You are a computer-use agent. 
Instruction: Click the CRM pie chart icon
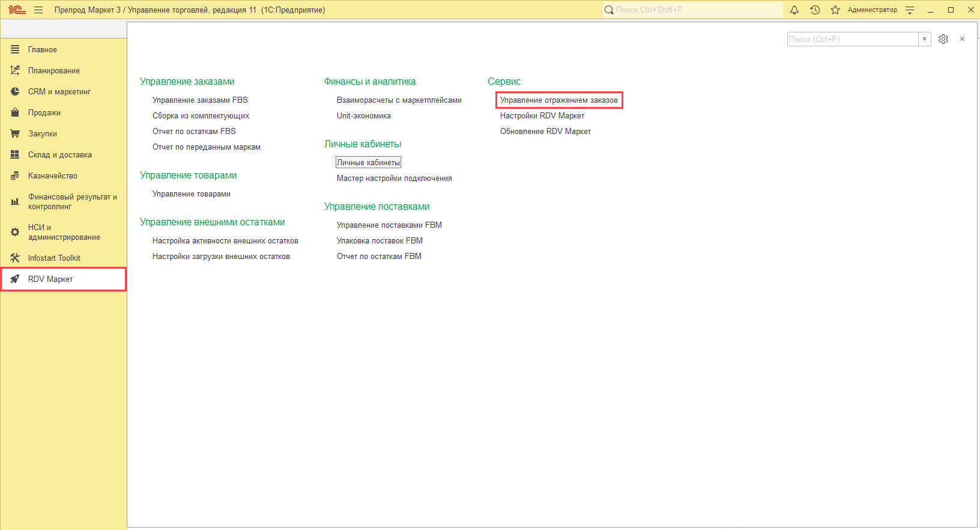tap(15, 91)
